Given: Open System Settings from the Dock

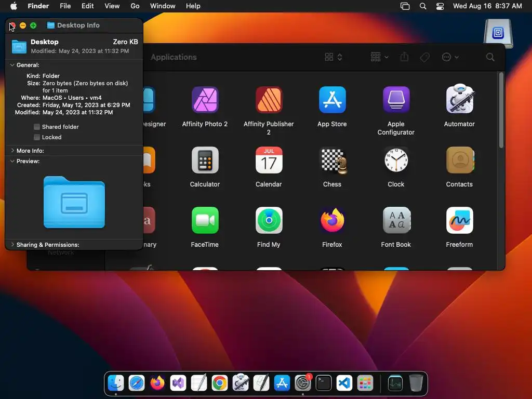Looking at the screenshot, I should pyautogui.click(x=303, y=383).
